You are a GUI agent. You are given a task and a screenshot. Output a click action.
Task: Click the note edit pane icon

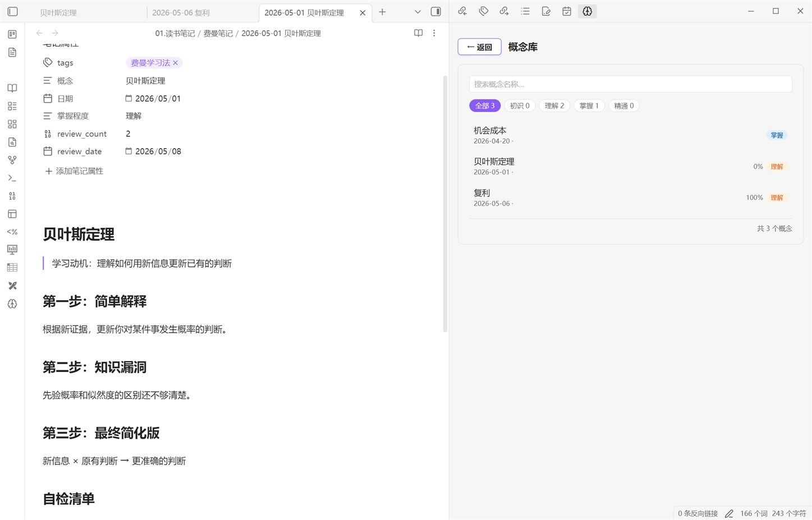point(546,11)
